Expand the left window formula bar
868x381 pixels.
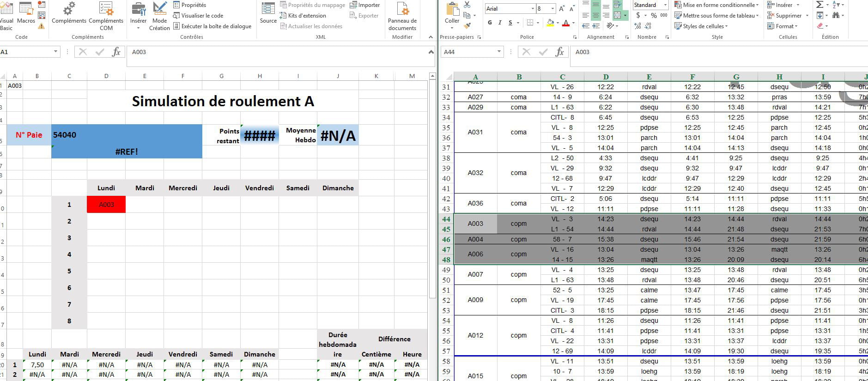[x=431, y=52]
